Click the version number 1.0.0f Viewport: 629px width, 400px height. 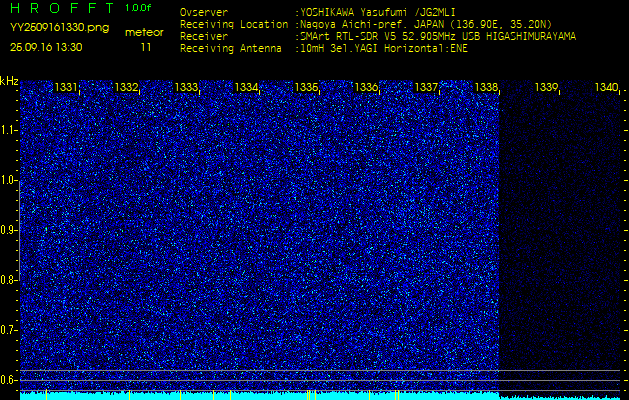click(138, 8)
